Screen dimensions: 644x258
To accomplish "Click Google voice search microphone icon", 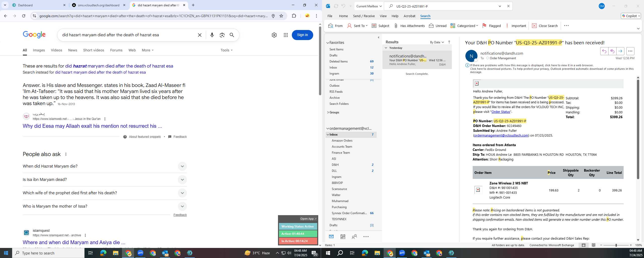I will pos(212,35).
